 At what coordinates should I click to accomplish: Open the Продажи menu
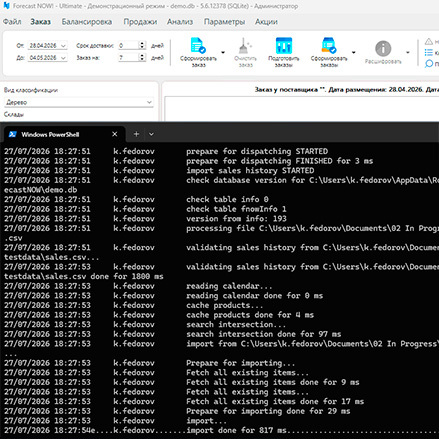coord(140,22)
